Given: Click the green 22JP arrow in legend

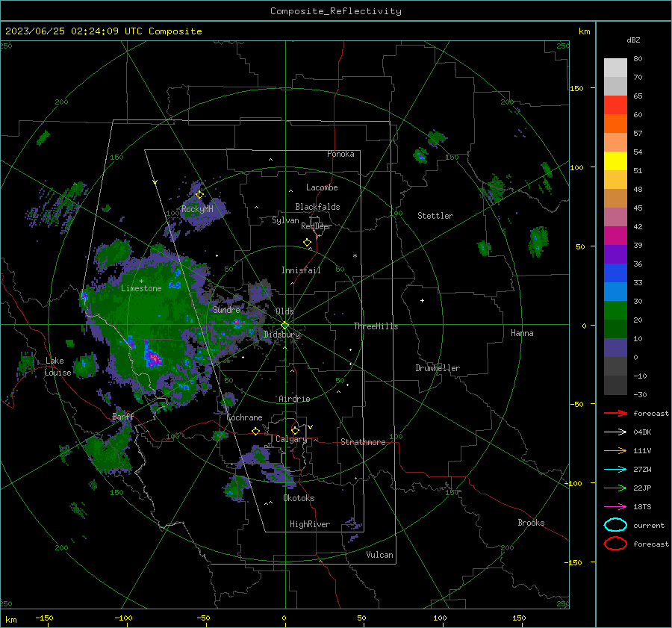Looking at the screenshot, I should point(615,488).
